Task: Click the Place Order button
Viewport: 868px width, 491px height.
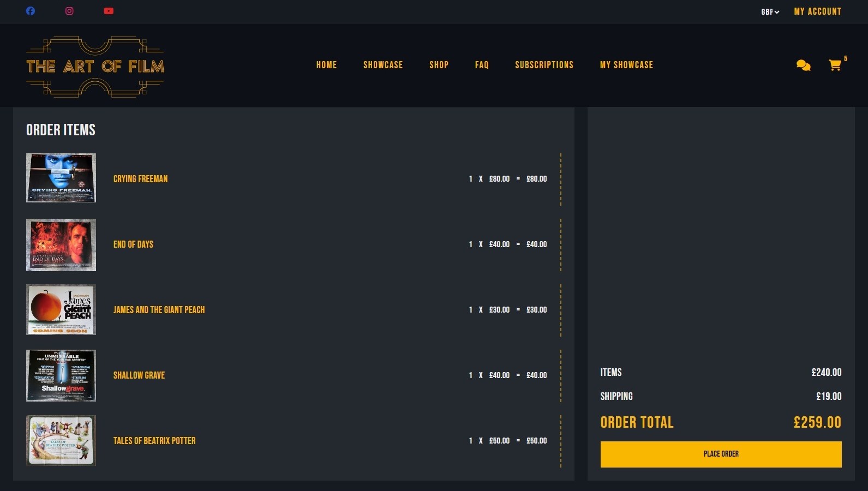Action: (721, 454)
